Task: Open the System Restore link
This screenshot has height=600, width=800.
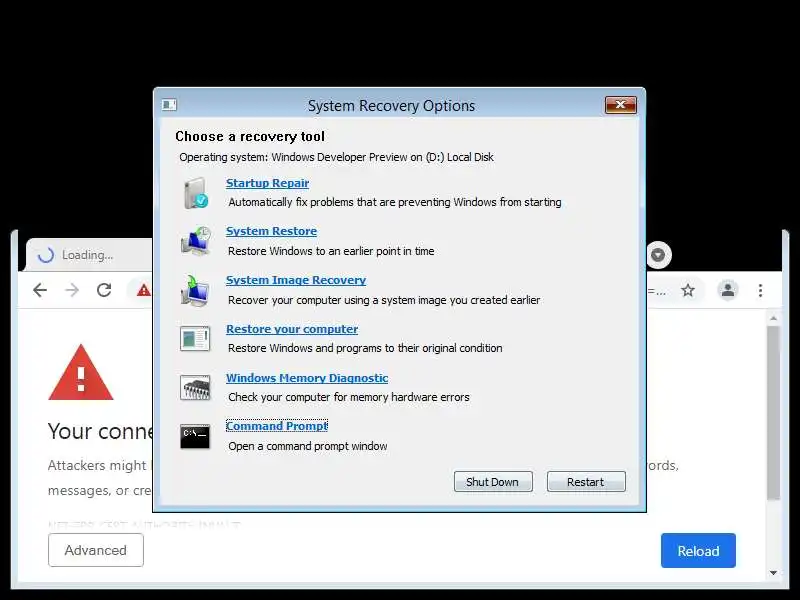Action: 271,231
